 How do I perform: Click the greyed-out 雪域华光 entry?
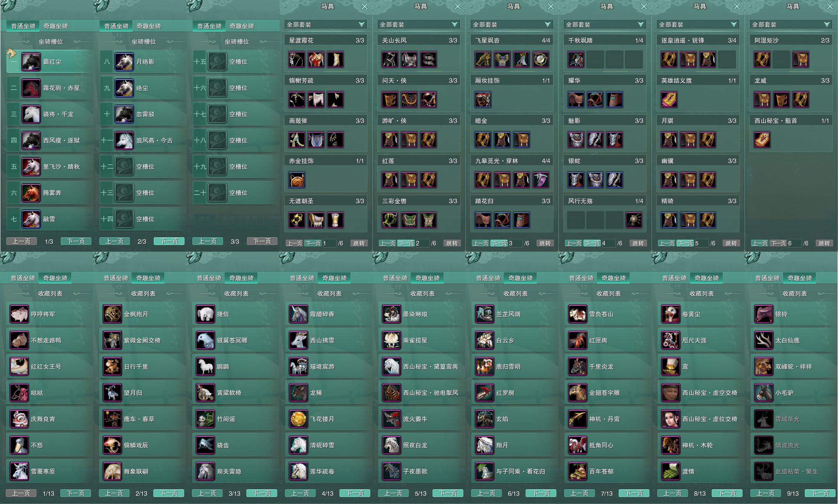(794, 419)
